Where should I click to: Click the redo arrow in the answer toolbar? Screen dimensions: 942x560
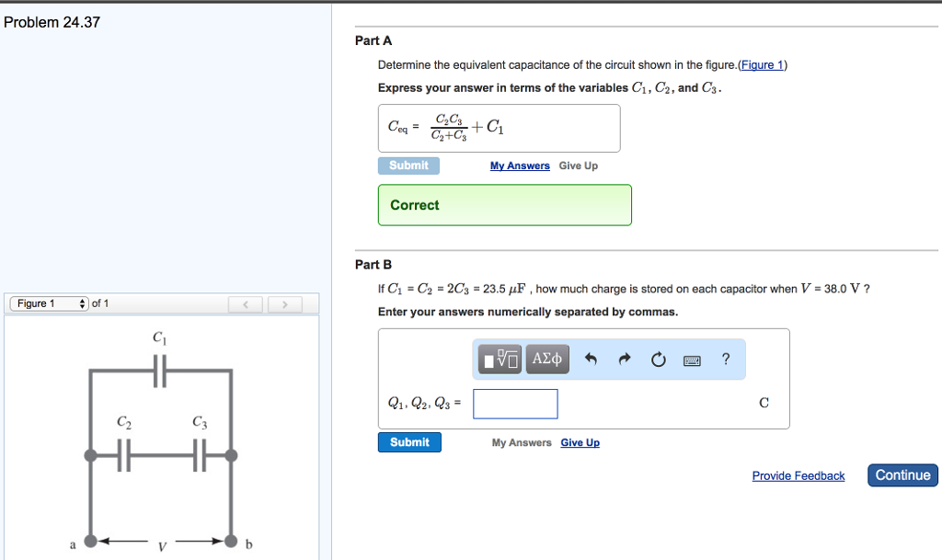pyautogui.click(x=625, y=359)
